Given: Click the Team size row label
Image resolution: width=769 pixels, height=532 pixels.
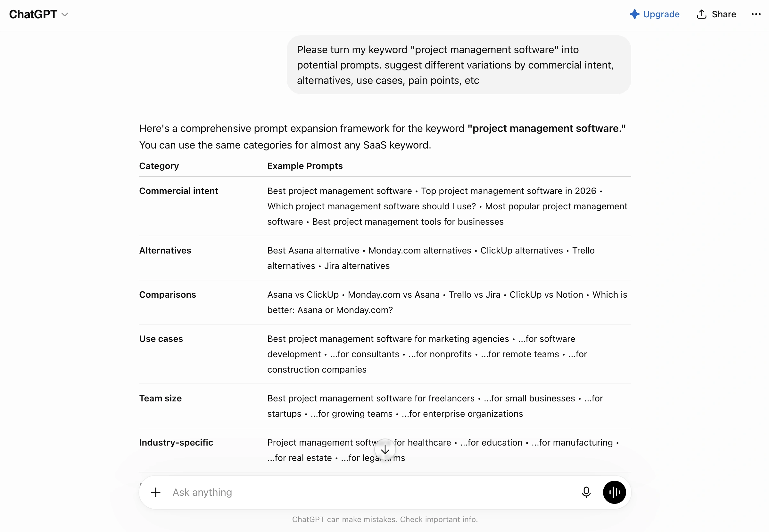Looking at the screenshot, I should [x=160, y=399].
